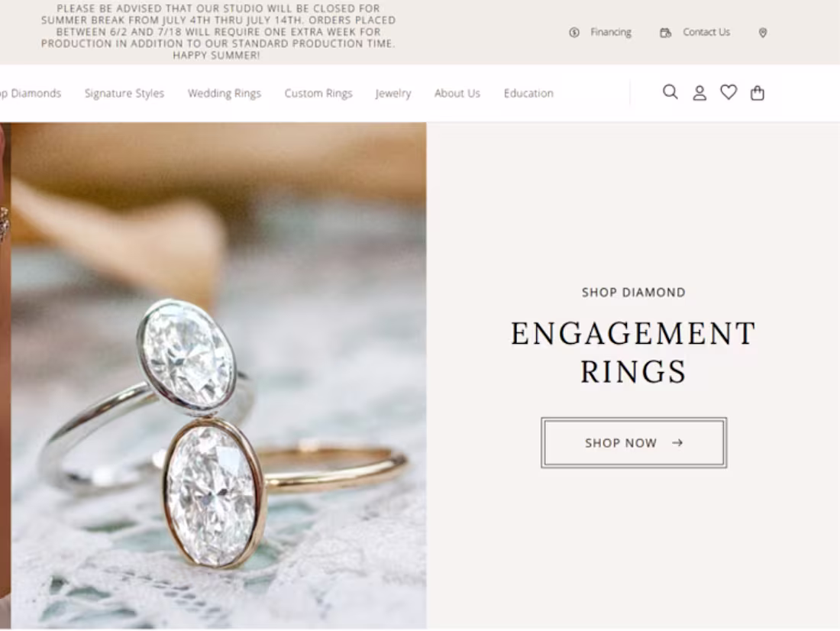Open the Wedding Rings menu
Screen dimensions: 840x631
click(225, 93)
